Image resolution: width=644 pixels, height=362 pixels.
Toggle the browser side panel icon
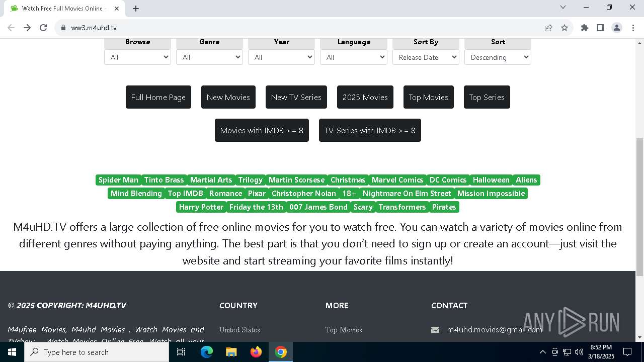[601, 28]
